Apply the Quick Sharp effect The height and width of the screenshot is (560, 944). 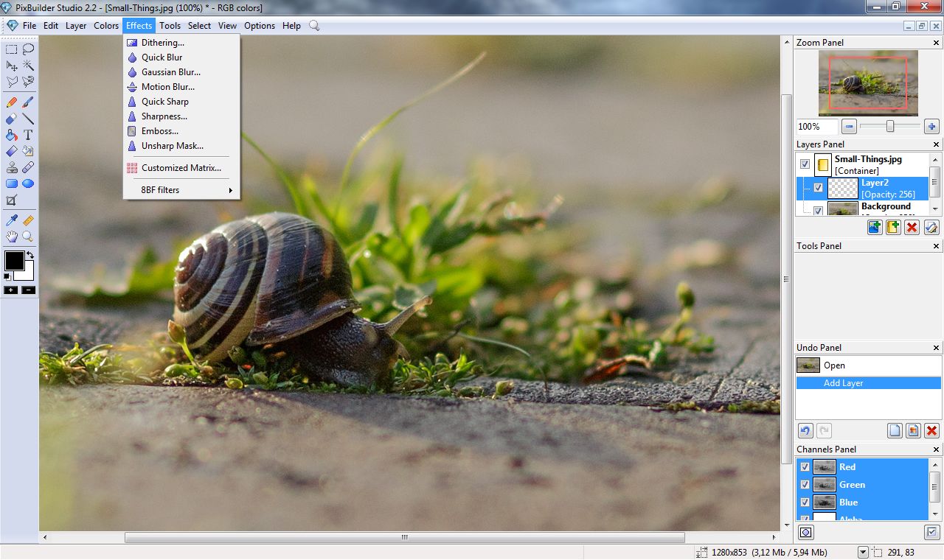(x=181, y=101)
